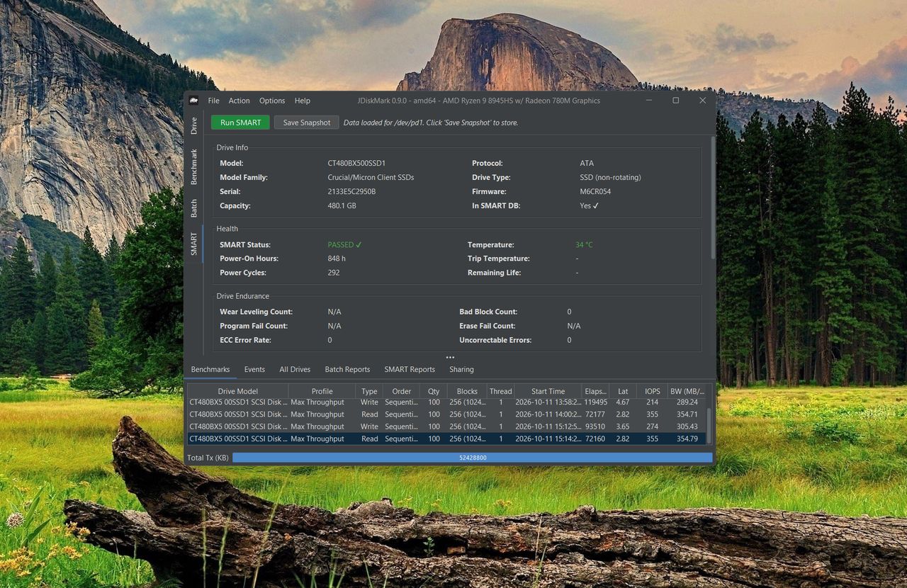Viewport: 907px width, 588px height.
Task: Click the 34 °C temperature value
Action: tap(584, 244)
